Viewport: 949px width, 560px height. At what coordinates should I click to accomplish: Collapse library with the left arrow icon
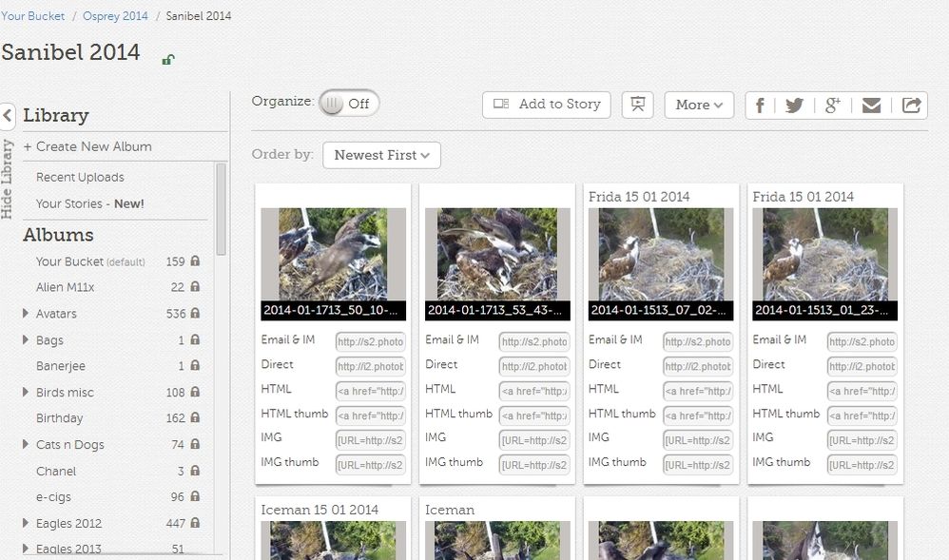8,115
